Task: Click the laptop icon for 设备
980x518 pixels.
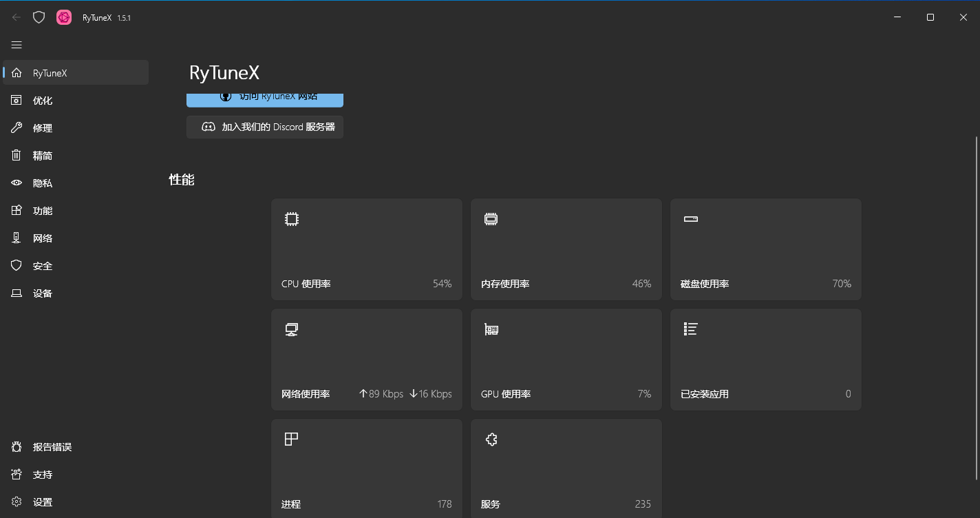Action: [17, 293]
